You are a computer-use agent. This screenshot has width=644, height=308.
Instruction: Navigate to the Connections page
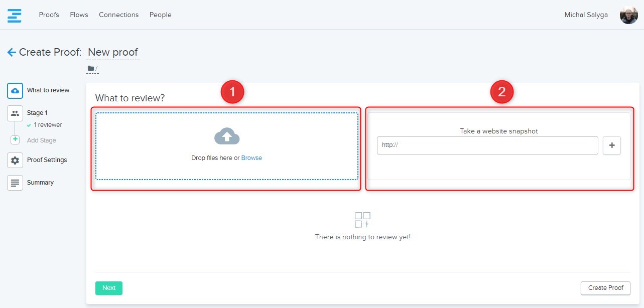118,15
